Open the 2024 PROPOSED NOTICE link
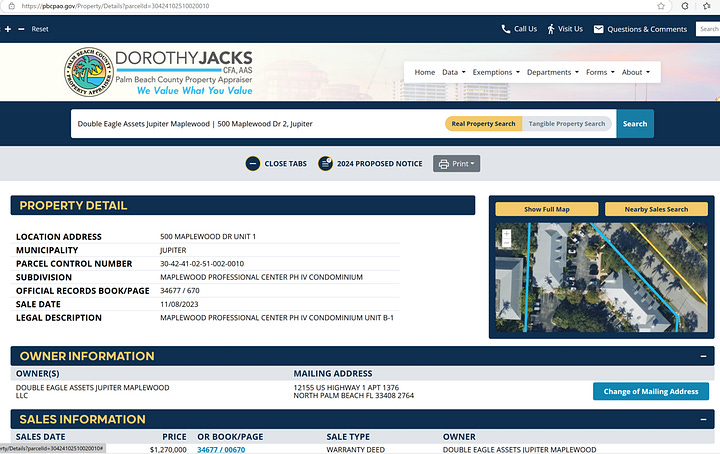The image size is (720, 454). point(379,163)
